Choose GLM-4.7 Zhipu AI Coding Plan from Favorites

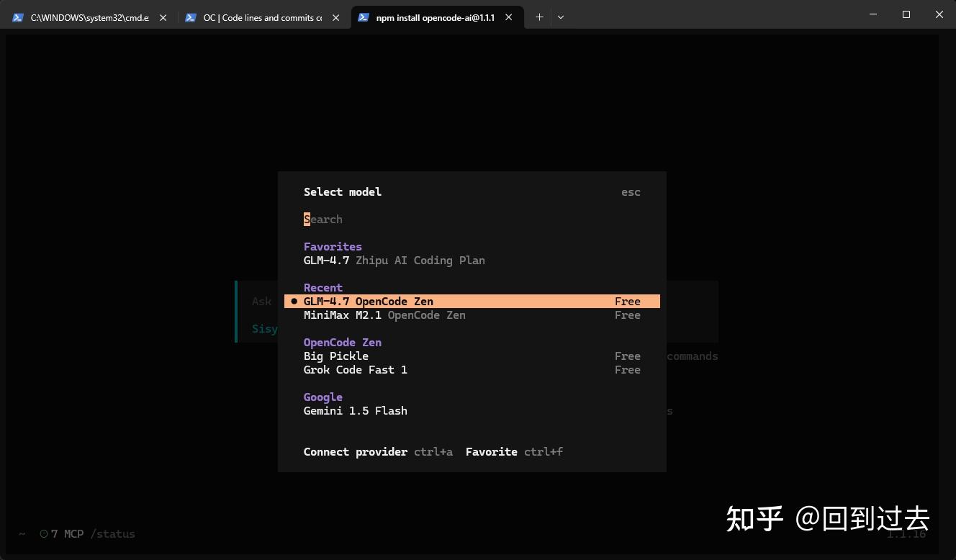[472, 261]
